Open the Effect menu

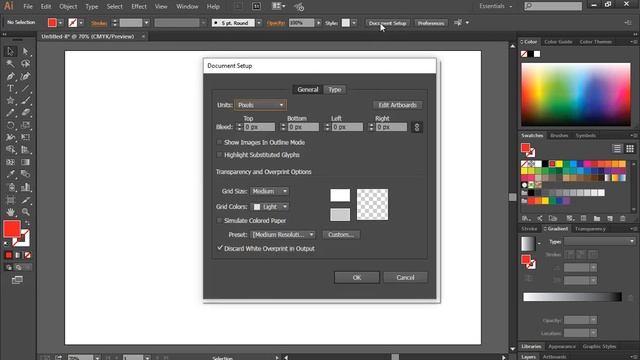coord(139,7)
